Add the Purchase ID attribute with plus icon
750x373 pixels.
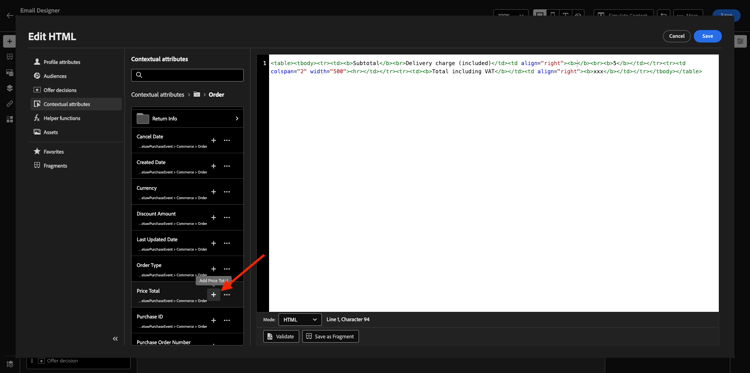pyautogui.click(x=213, y=320)
